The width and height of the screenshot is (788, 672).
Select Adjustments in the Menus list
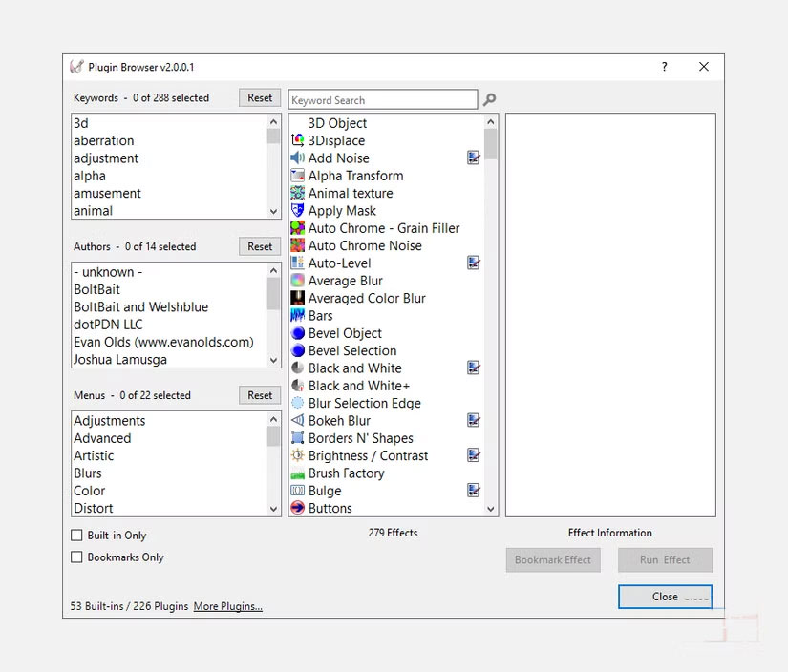tap(109, 420)
